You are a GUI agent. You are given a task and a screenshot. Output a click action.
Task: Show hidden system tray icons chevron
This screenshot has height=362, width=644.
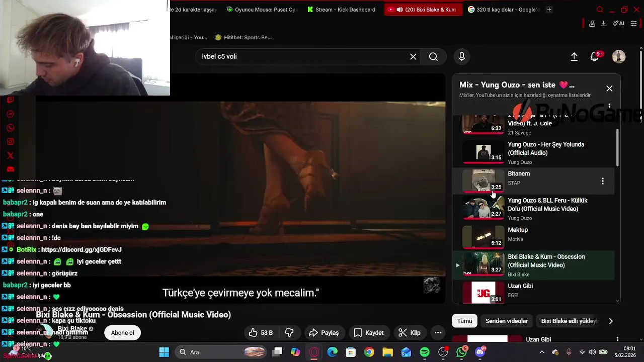[542, 352]
